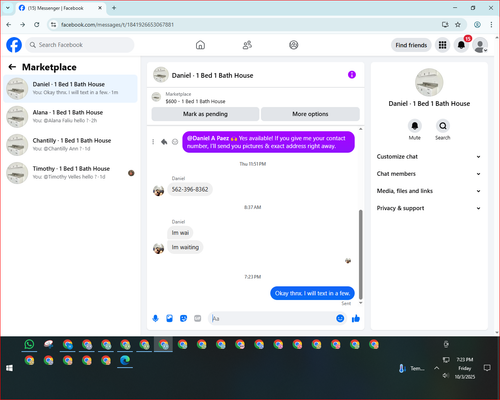Open the taskbar clock and date
The height and width of the screenshot is (400, 500).
(x=465, y=368)
